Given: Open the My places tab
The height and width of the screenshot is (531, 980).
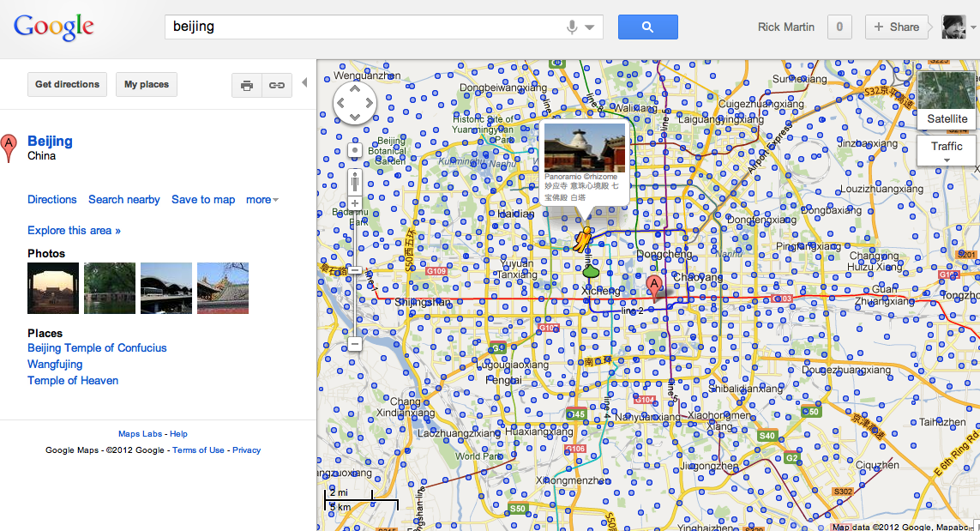Looking at the screenshot, I should (x=147, y=84).
